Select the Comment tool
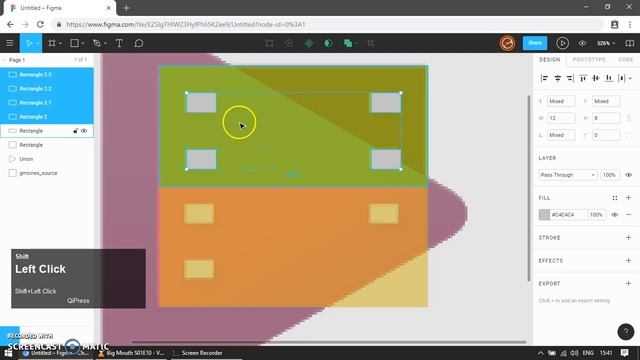The width and height of the screenshot is (640, 360). [x=139, y=43]
